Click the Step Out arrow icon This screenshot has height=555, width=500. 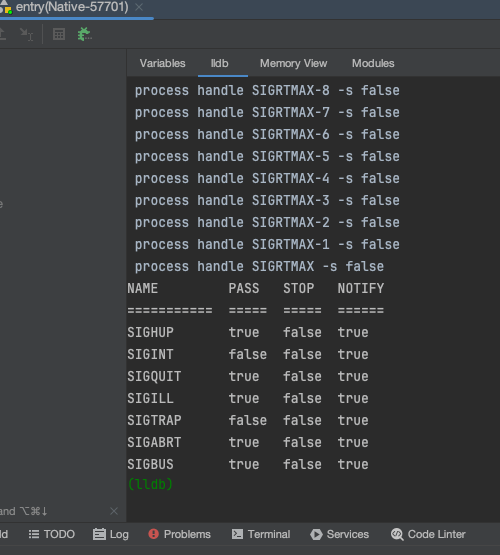coord(2,34)
